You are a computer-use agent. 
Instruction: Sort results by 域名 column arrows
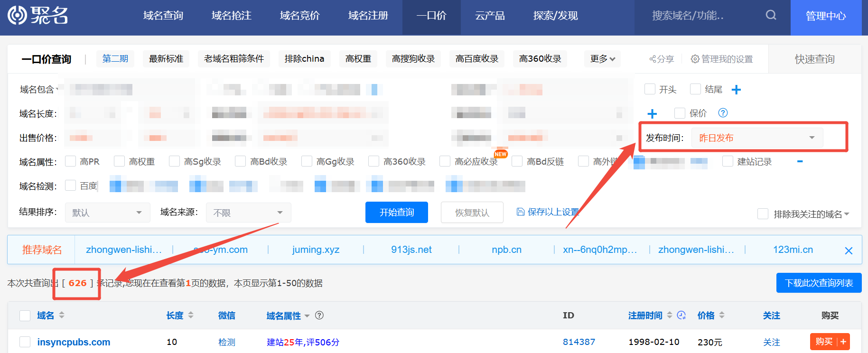[x=61, y=315]
